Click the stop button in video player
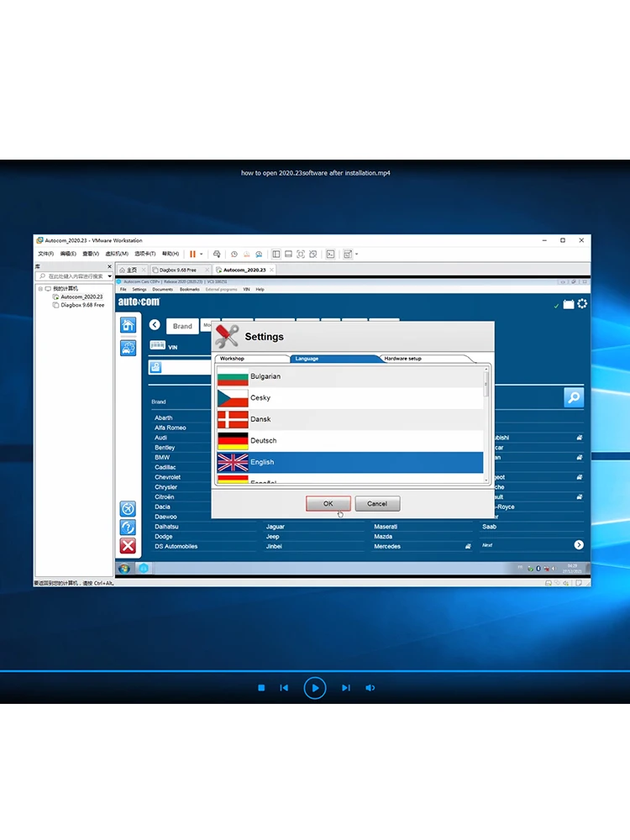 pyautogui.click(x=261, y=688)
